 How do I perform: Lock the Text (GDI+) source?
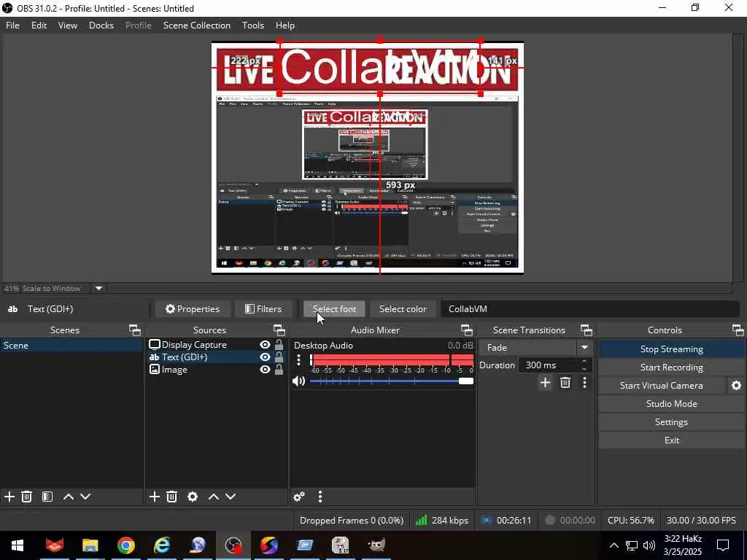279,357
